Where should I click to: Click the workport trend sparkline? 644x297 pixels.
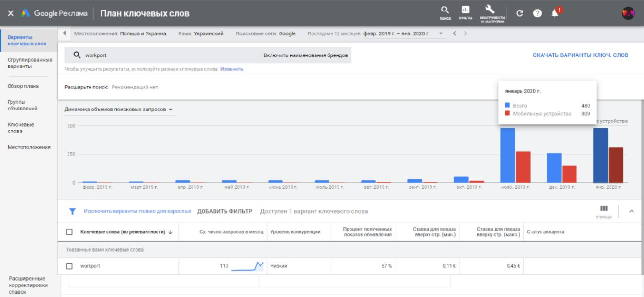[248, 266]
